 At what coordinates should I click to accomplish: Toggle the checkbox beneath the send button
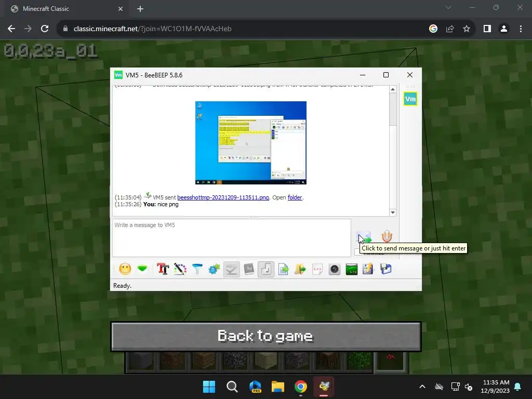coord(357,252)
